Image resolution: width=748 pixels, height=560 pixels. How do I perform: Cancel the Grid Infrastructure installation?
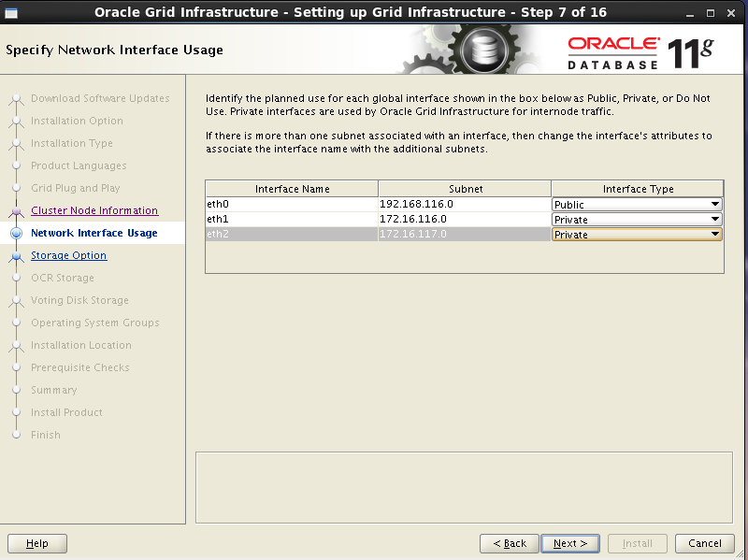(x=705, y=543)
